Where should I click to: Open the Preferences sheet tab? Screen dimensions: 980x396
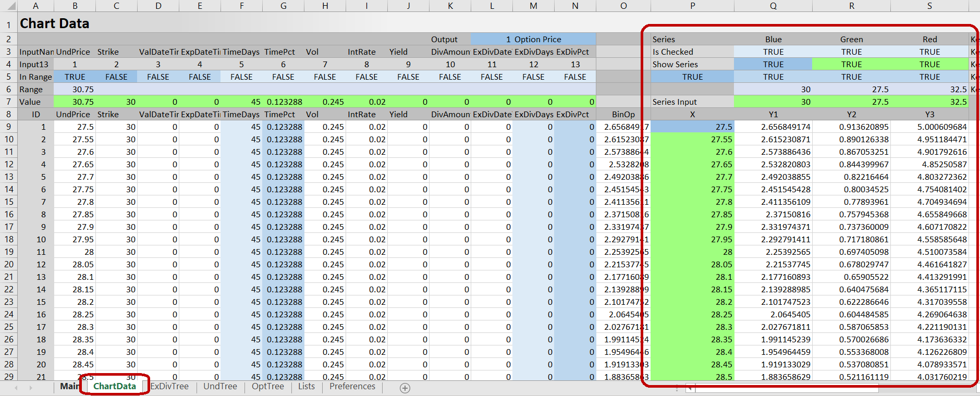[352, 386]
